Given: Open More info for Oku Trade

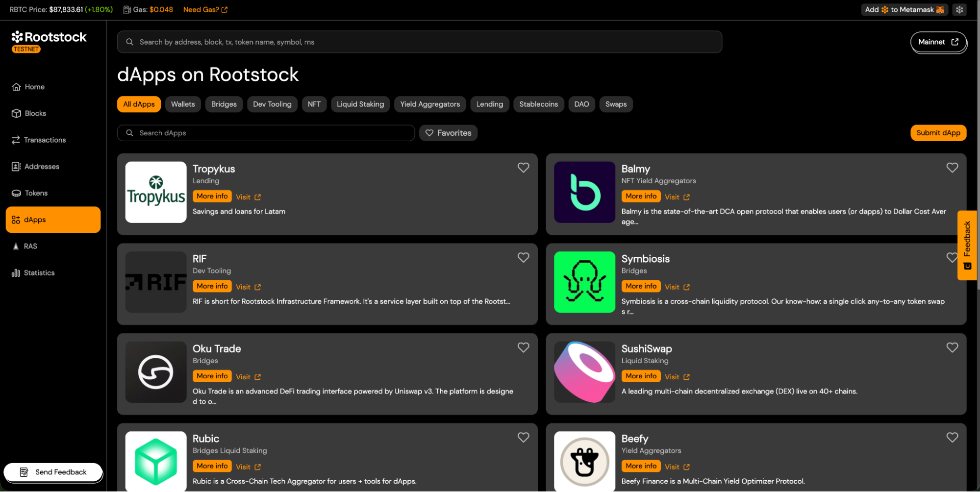Looking at the screenshot, I should point(212,376).
